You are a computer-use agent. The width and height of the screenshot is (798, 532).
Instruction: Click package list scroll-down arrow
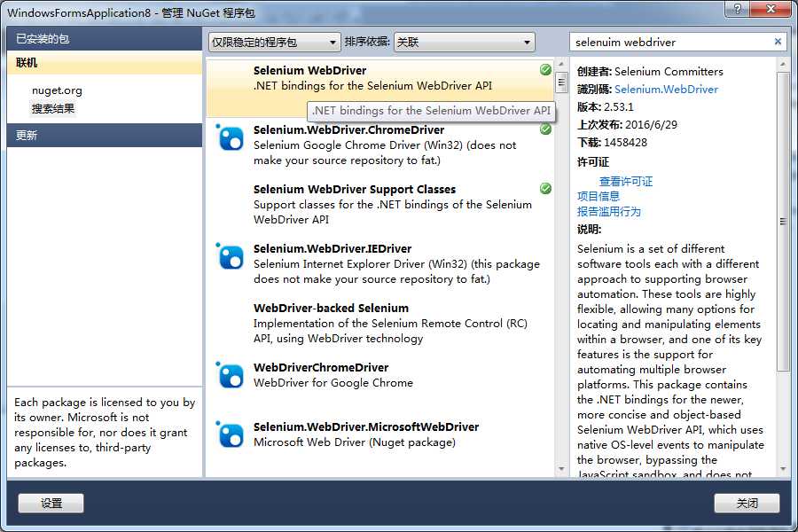click(x=561, y=469)
